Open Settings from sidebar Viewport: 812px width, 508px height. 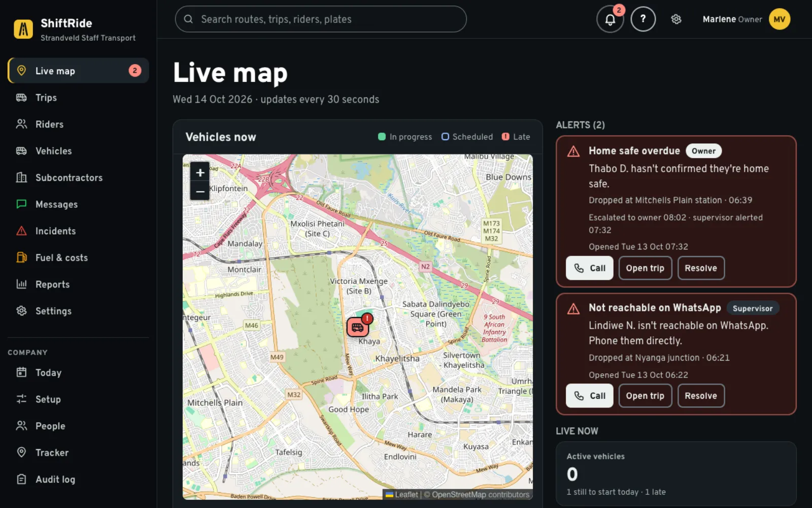click(79, 311)
